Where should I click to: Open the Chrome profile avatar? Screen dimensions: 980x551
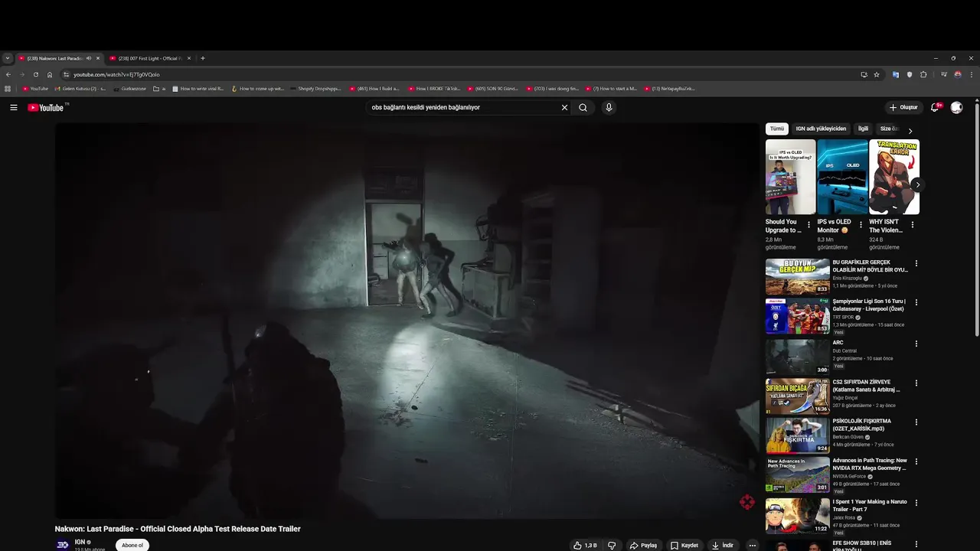tap(958, 74)
